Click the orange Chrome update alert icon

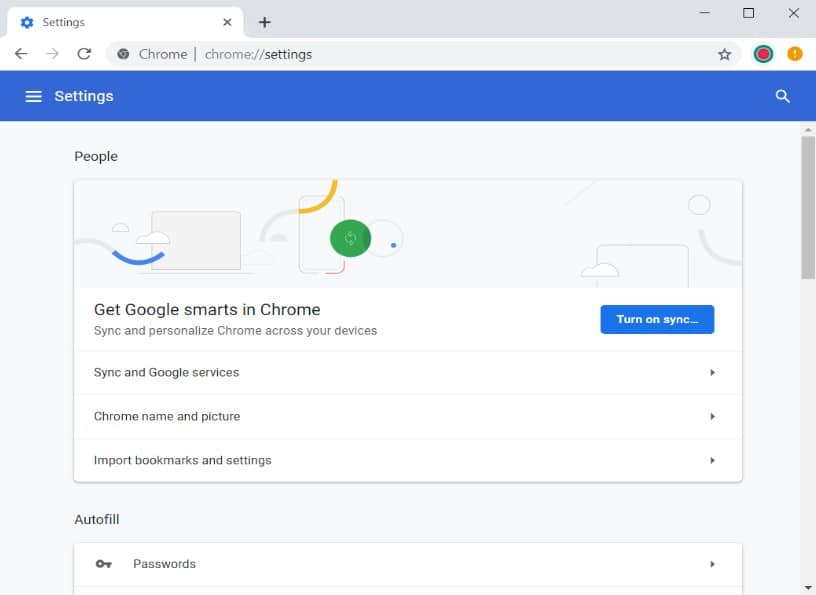point(795,54)
